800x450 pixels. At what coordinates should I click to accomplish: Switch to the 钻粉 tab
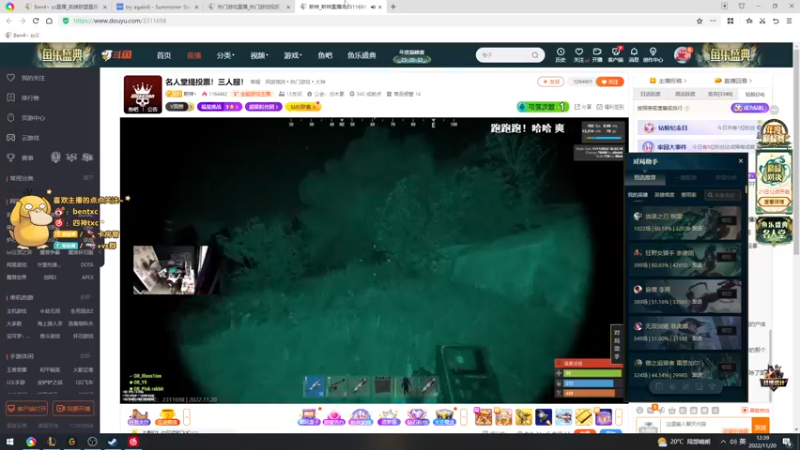coord(755,94)
